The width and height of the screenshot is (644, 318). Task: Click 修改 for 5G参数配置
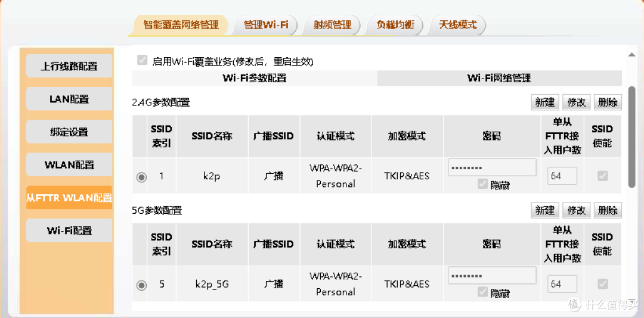tap(576, 210)
